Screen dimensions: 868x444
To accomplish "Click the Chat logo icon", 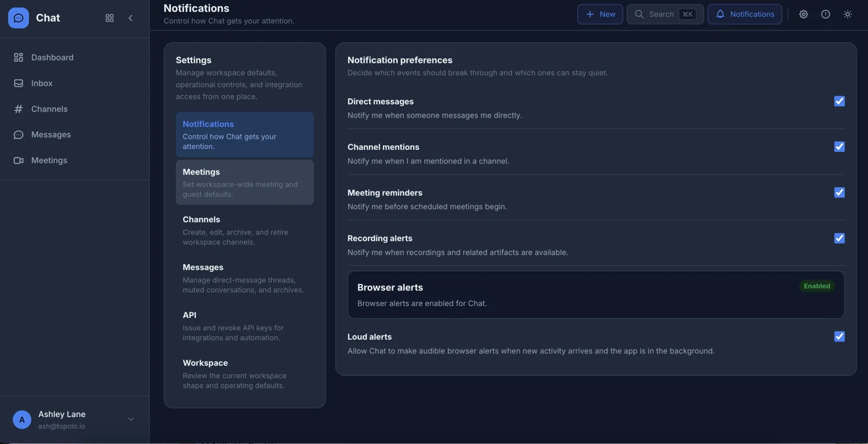I will pos(18,18).
